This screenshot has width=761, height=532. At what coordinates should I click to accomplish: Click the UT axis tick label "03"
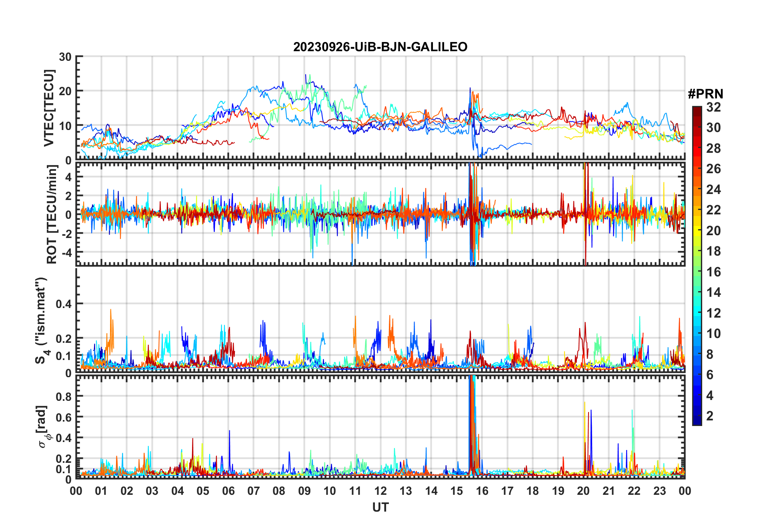(x=152, y=491)
